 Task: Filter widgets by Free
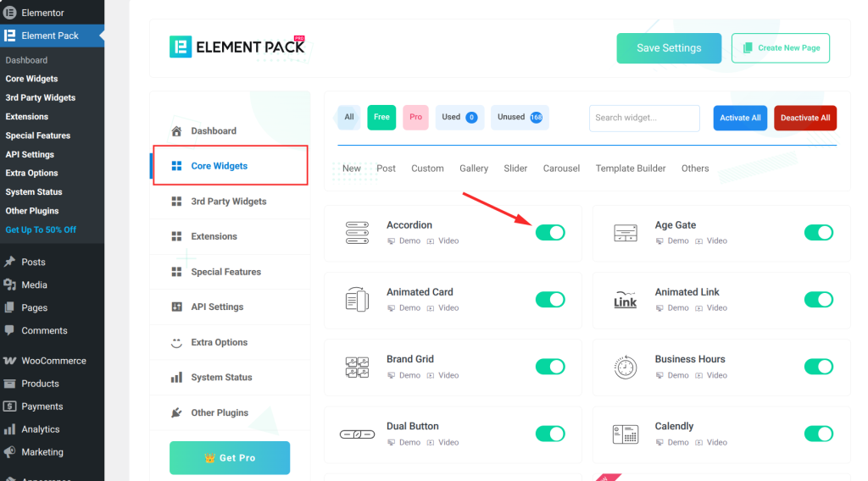(x=381, y=117)
